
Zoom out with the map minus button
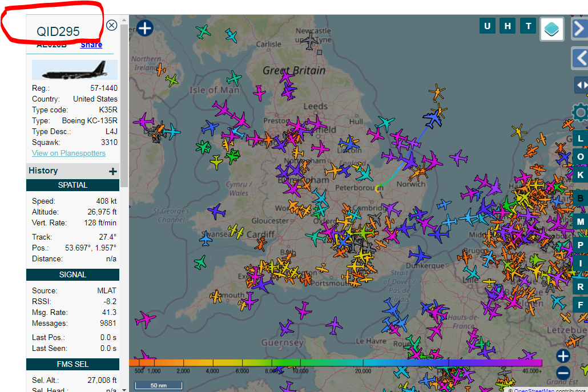tap(563, 373)
